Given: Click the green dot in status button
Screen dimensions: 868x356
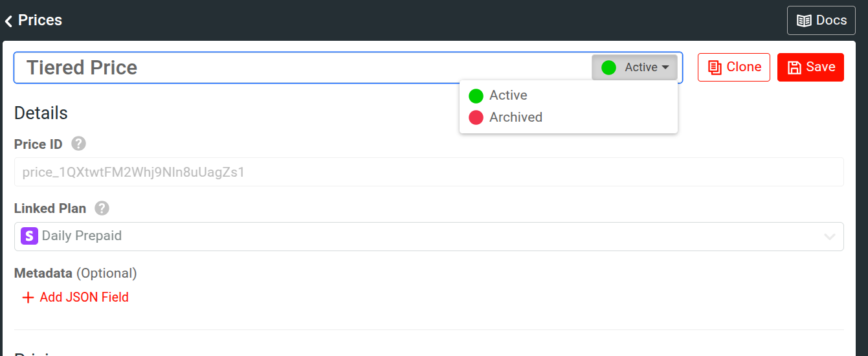Looking at the screenshot, I should 608,67.
